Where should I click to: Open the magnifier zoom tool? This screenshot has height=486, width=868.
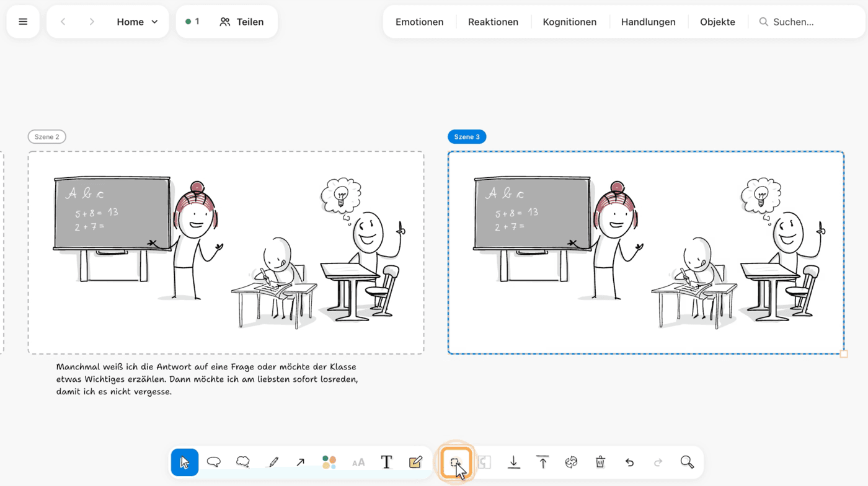click(x=687, y=462)
